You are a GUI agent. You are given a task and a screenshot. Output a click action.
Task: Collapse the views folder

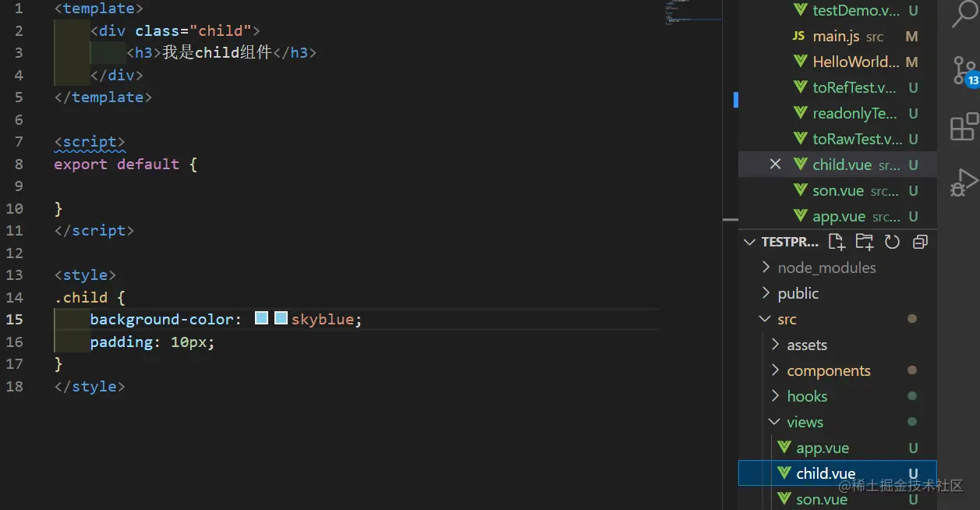click(x=805, y=422)
